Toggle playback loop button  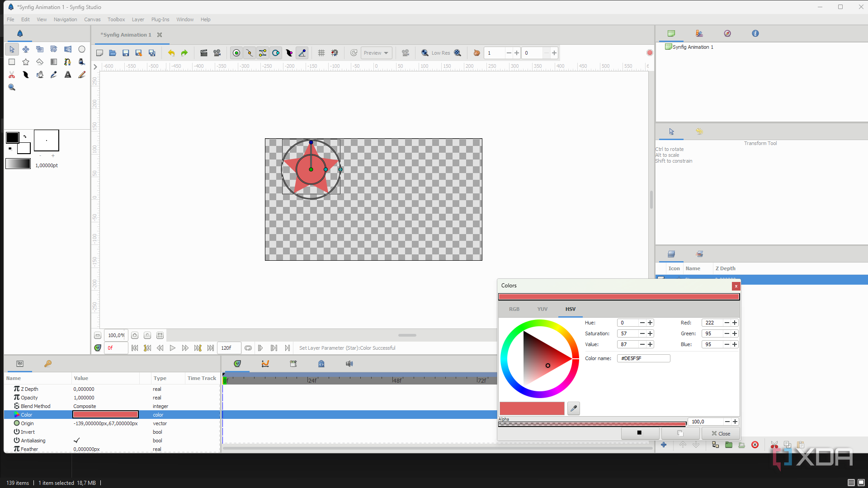[x=248, y=348]
